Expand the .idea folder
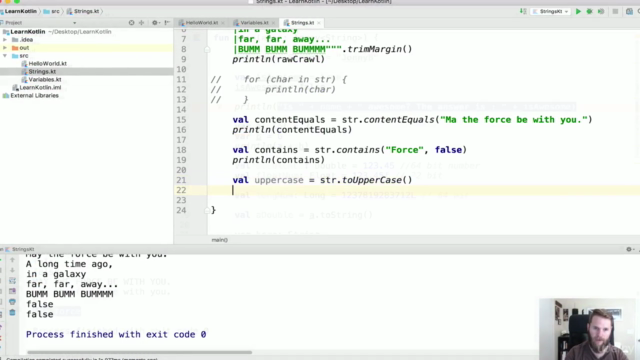Viewport: 640px width, 360px height. (x=5, y=40)
